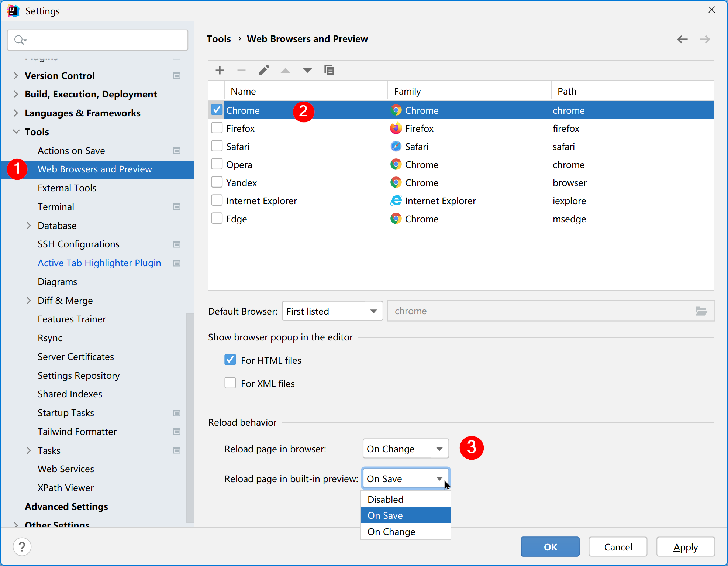728x566 pixels.
Task: Click the Add browser plus icon
Action: 220,70
